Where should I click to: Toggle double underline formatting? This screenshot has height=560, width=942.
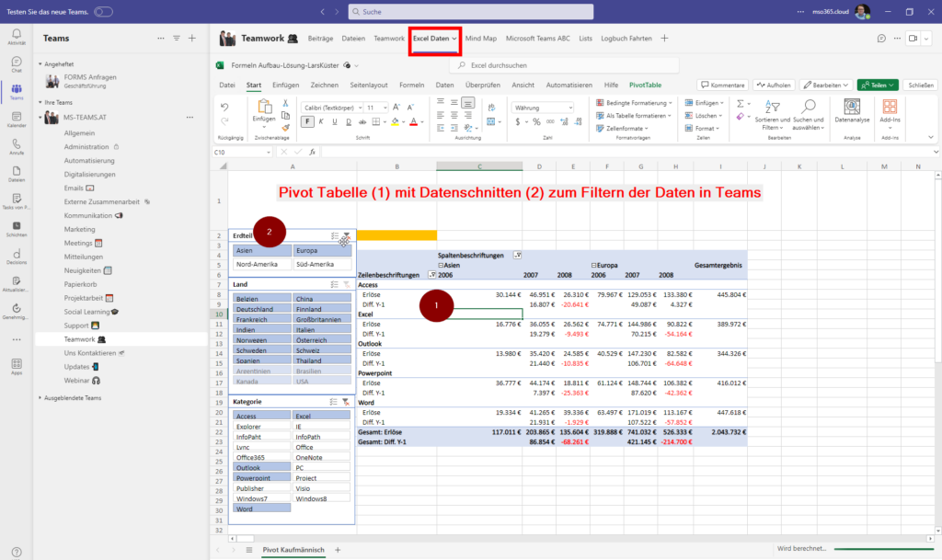click(349, 122)
